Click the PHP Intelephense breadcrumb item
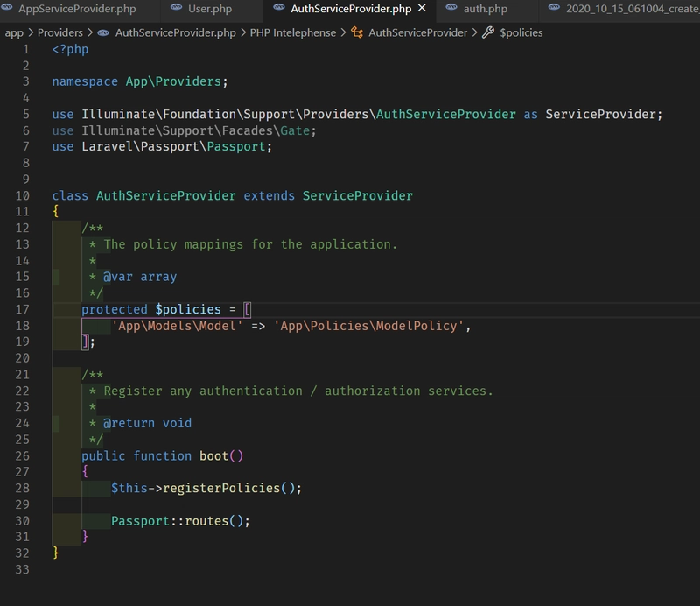 292,32
